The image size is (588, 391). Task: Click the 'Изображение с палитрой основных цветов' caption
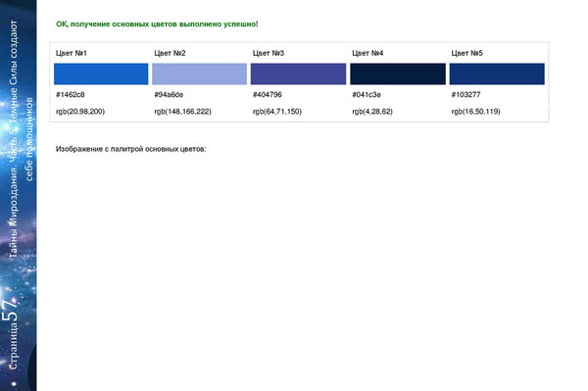[131, 149]
